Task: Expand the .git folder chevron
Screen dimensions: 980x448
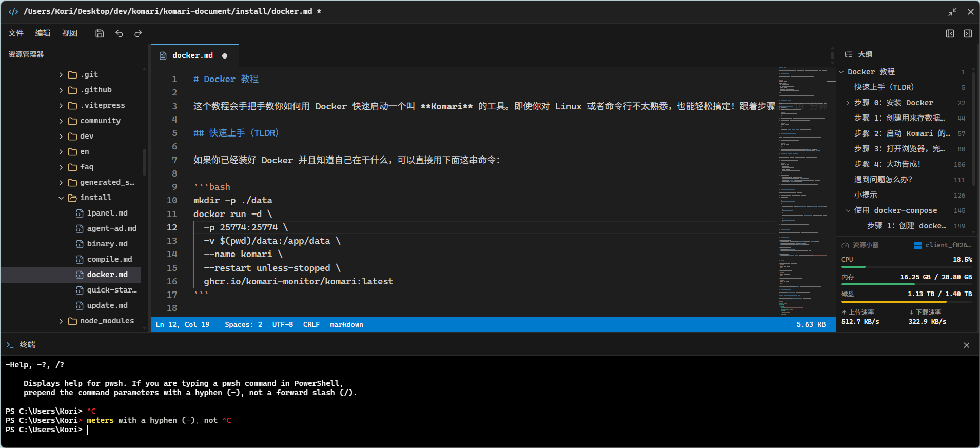Action: click(x=61, y=75)
